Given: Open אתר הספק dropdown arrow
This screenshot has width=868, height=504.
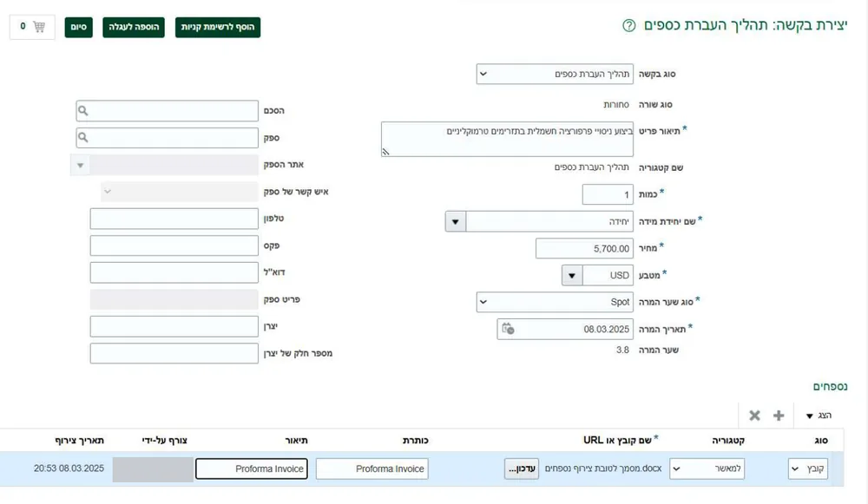Looking at the screenshot, I should click(80, 165).
